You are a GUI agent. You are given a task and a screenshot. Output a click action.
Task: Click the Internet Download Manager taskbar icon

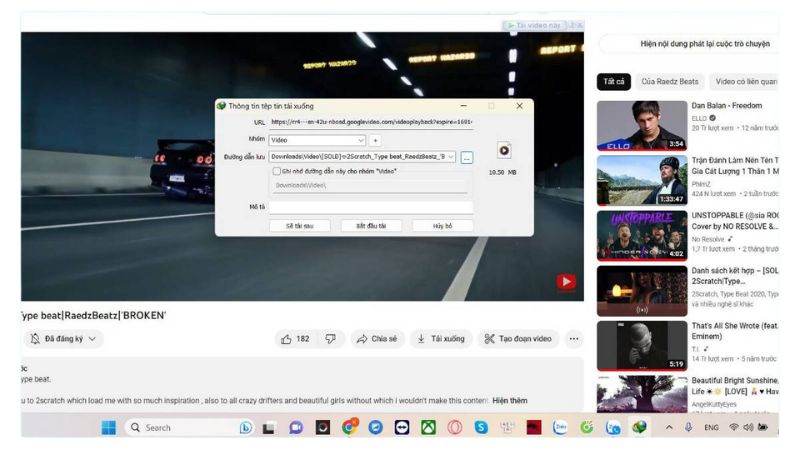tap(639, 428)
